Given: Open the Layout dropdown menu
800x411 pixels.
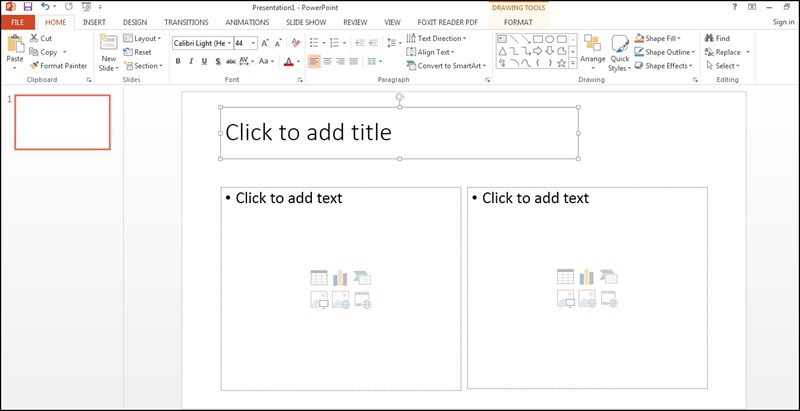Looking at the screenshot, I should point(147,38).
